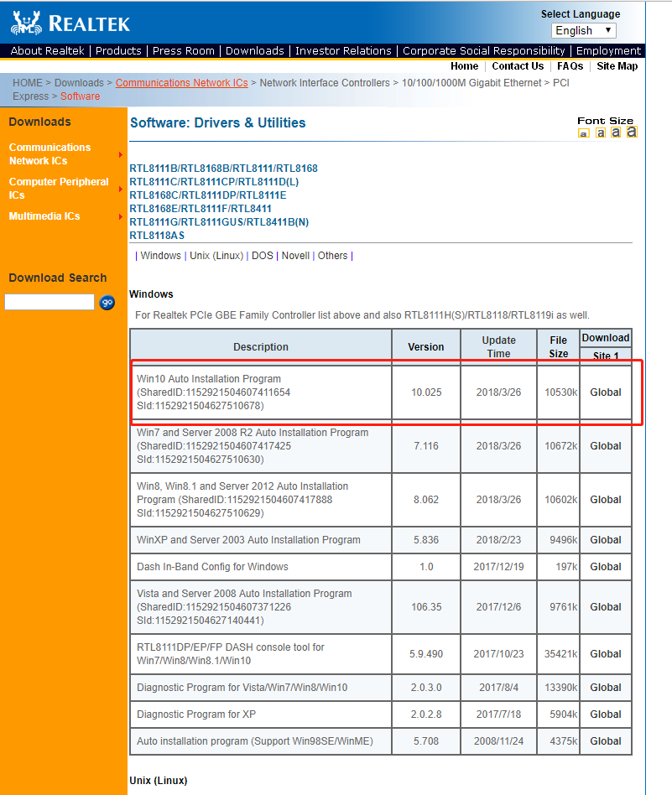Image resolution: width=672 pixels, height=795 pixels.
Task: Click version 8.062 cell
Action: [426, 500]
